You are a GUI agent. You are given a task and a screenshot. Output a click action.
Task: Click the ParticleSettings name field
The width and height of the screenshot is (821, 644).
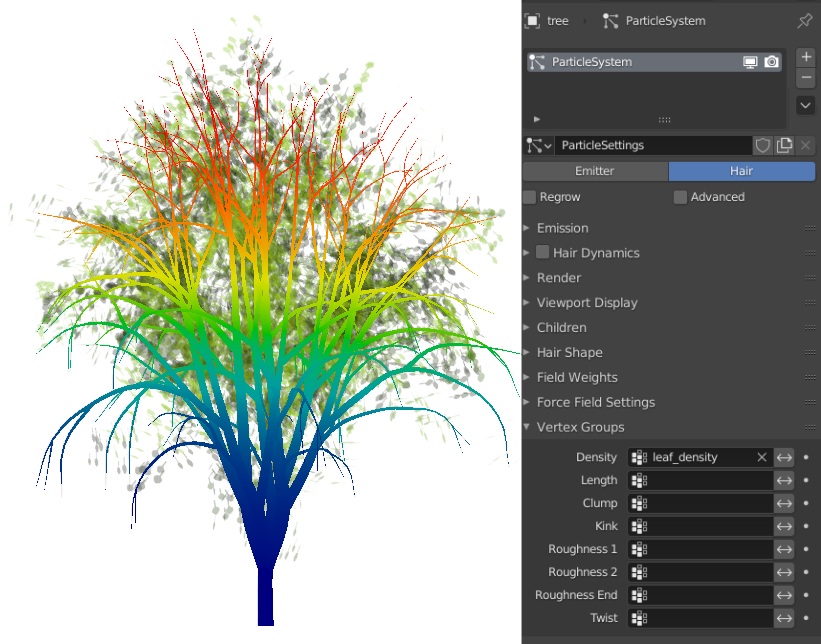click(x=653, y=146)
